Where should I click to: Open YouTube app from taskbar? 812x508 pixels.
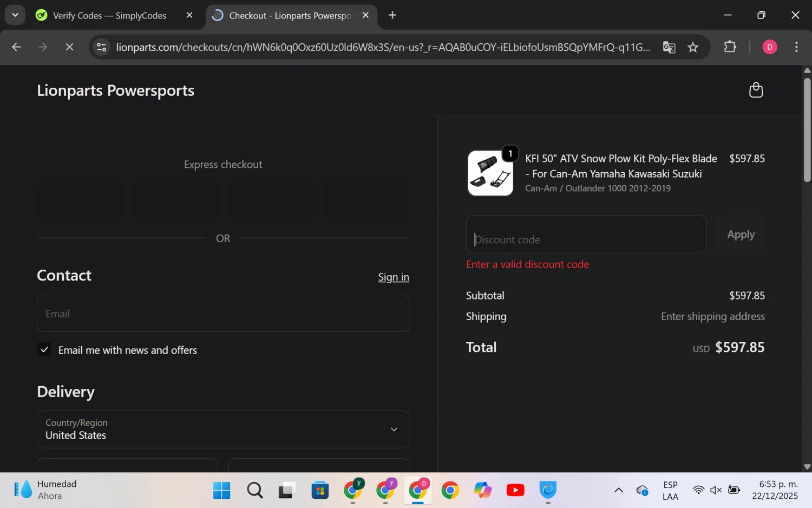[515, 490]
